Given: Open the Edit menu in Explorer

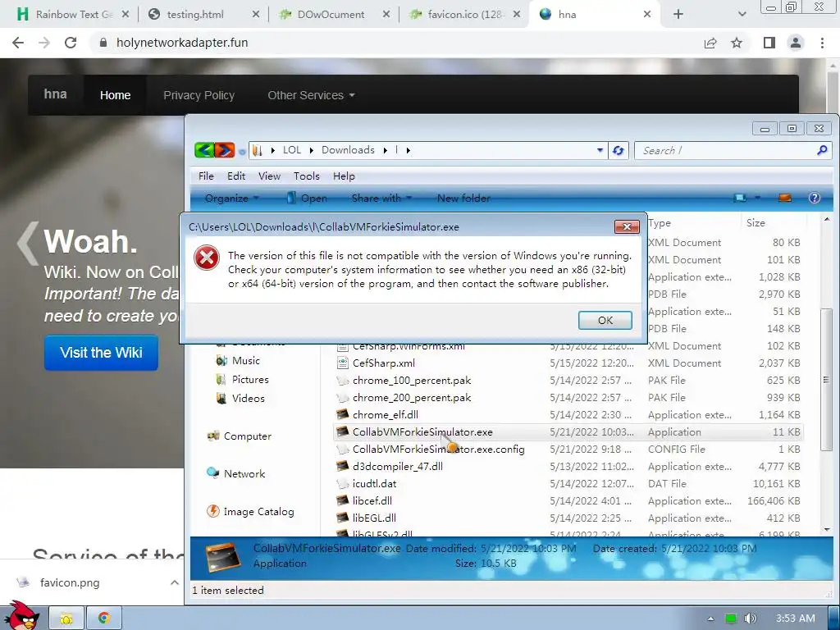Looking at the screenshot, I should click(236, 176).
